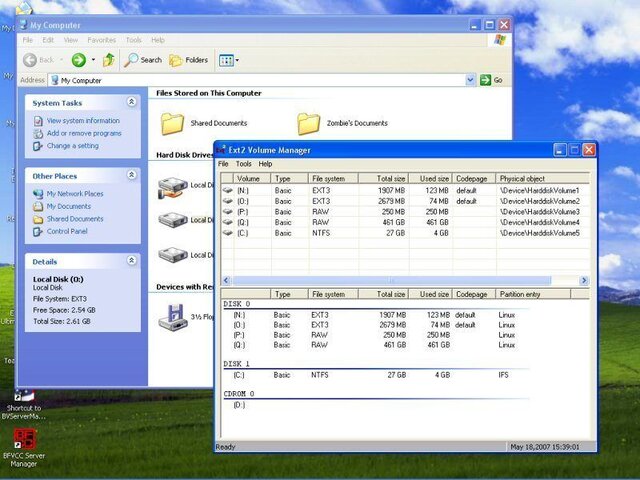Screen dimensions: 640x480
Task: Open the View menu in My Computer
Action: (x=71, y=40)
